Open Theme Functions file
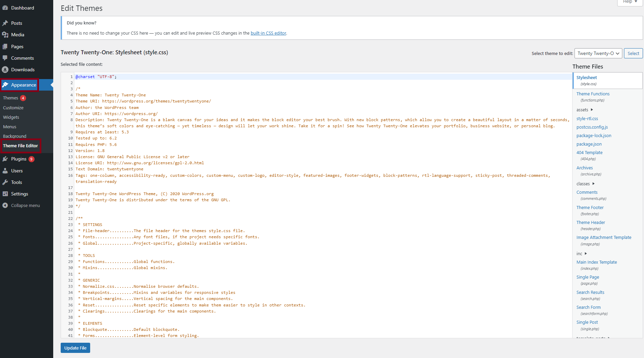The width and height of the screenshot is (644, 358). (593, 94)
